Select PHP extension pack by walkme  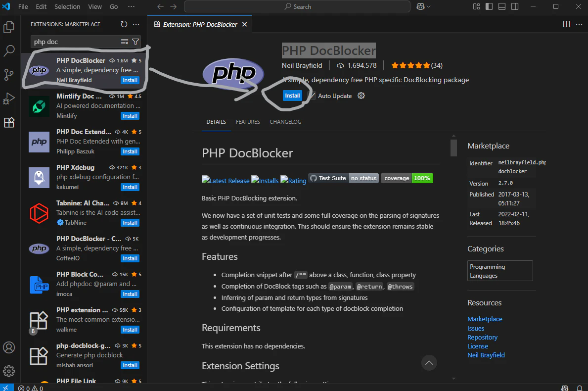[84, 320]
